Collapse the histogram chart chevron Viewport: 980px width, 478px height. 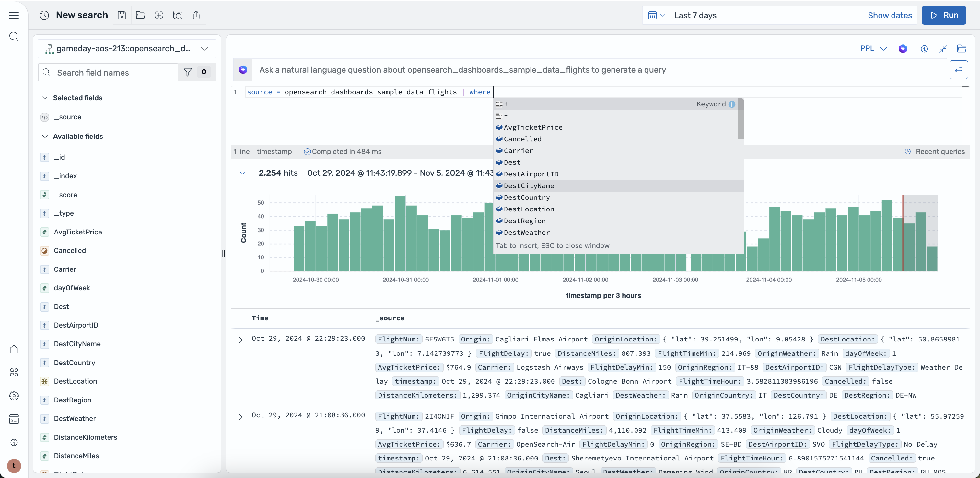pos(243,173)
